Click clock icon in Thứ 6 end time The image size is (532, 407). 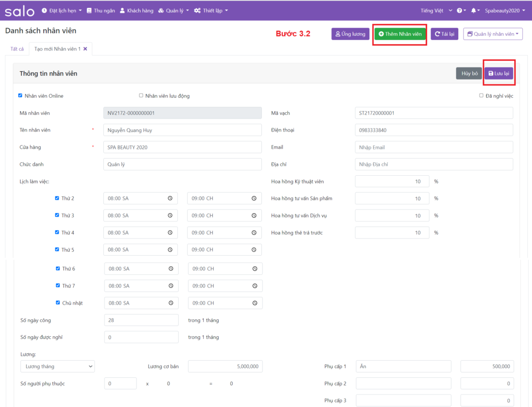click(x=255, y=269)
